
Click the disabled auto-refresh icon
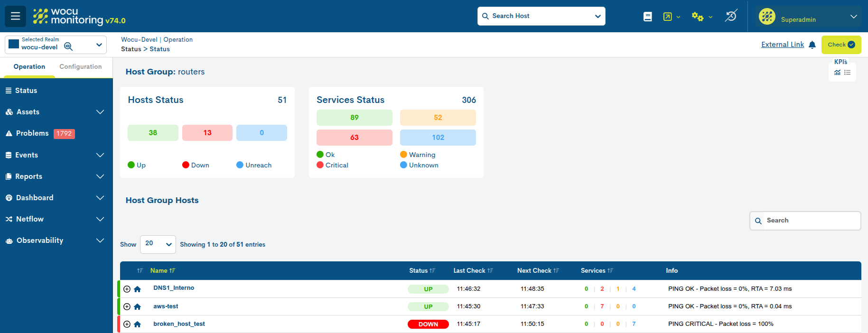click(731, 16)
